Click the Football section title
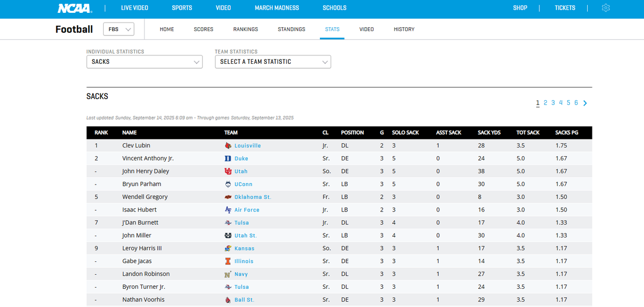 74,30
